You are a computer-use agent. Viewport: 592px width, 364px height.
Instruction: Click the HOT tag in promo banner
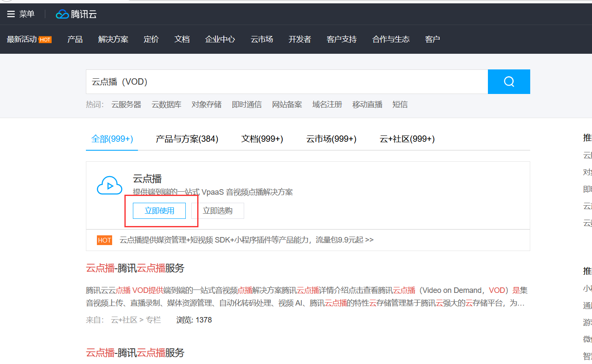pyautogui.click(x=105, y=240)
